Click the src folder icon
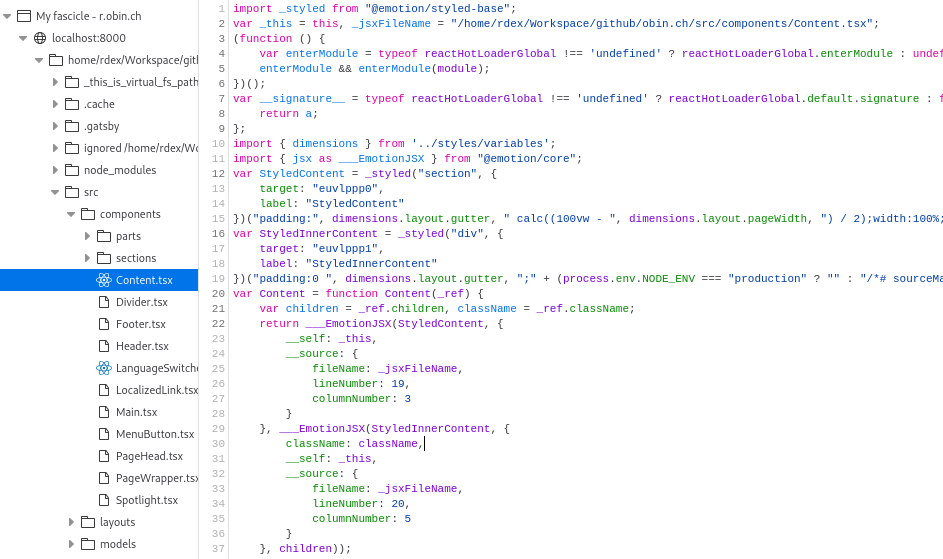943x559 pixels. pyautogui.click(x=72, y=192)
